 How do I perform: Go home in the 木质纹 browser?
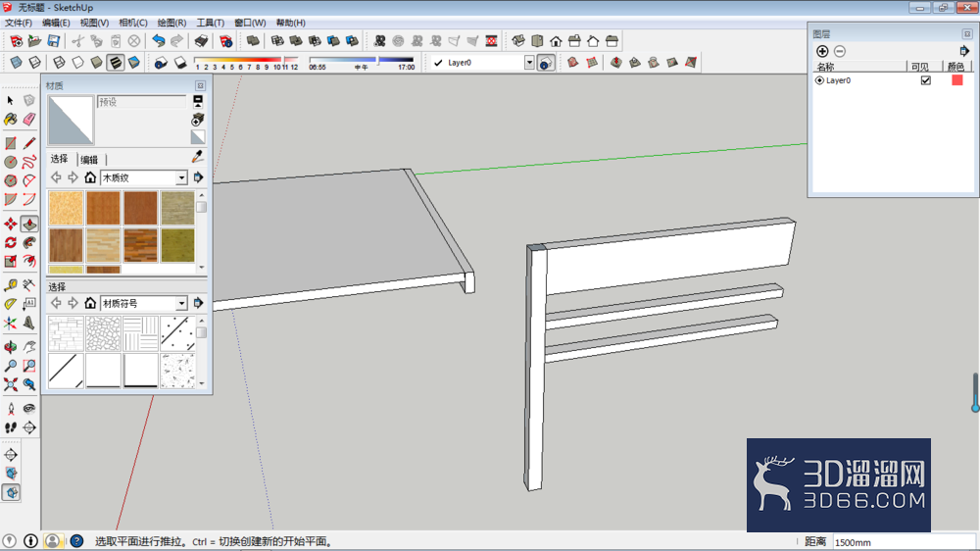90,177
